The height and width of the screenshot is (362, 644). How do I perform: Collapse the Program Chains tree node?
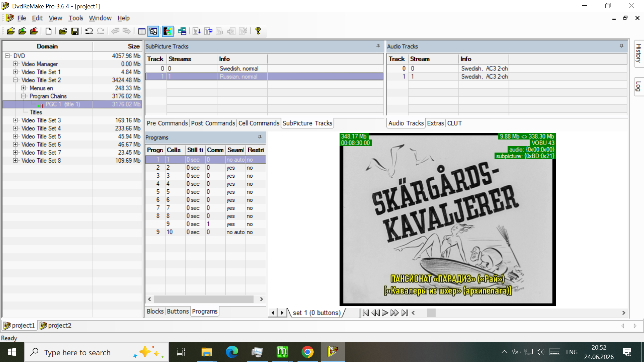(x=23, y=96)
